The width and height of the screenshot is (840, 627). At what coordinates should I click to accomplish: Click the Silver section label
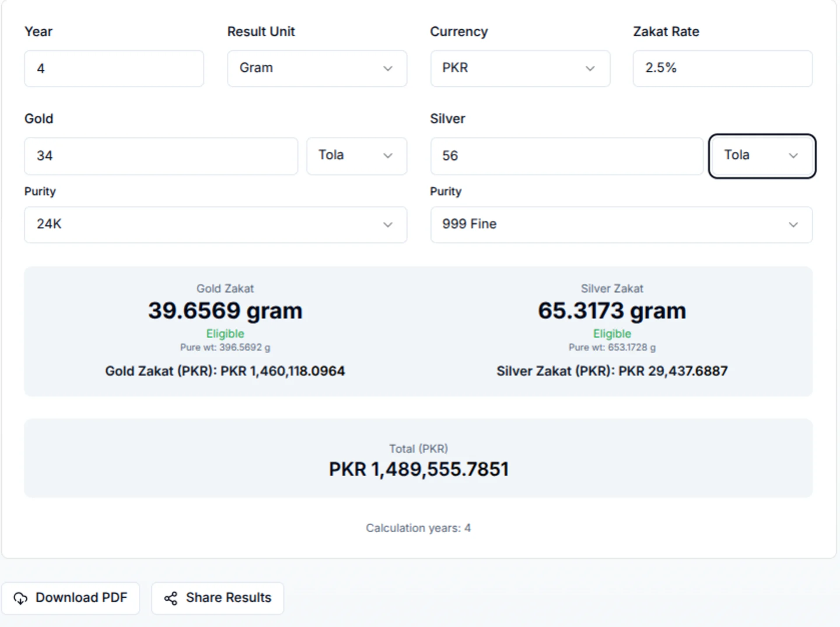coord(448,119)
